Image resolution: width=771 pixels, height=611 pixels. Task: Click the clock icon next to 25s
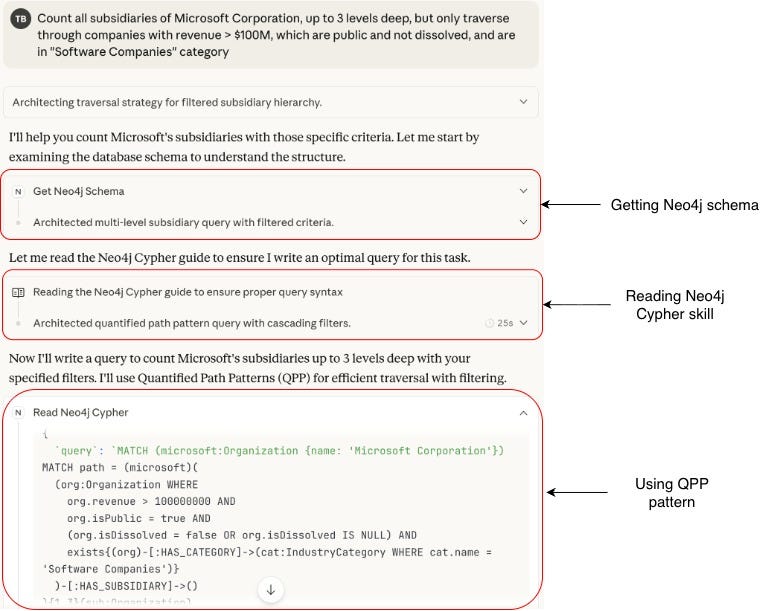(489, 323)
